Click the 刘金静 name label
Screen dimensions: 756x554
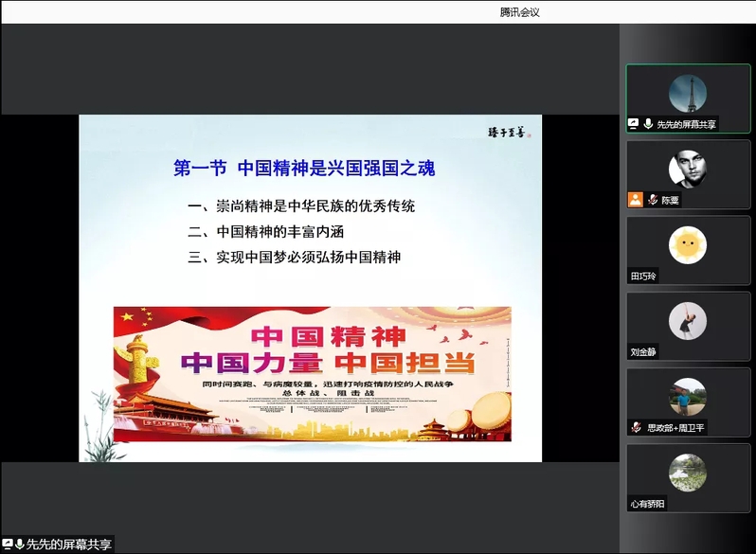tap(643, 352)
